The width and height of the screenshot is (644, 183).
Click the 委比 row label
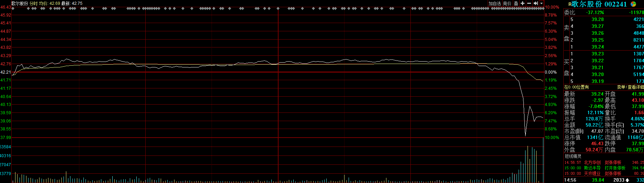[x=569, y=12]
